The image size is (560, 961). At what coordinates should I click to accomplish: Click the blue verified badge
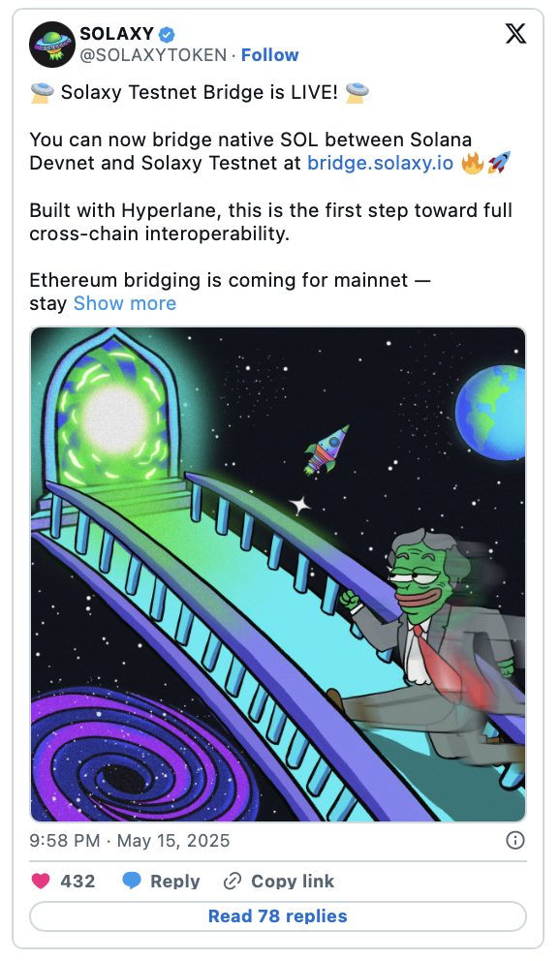168,33
